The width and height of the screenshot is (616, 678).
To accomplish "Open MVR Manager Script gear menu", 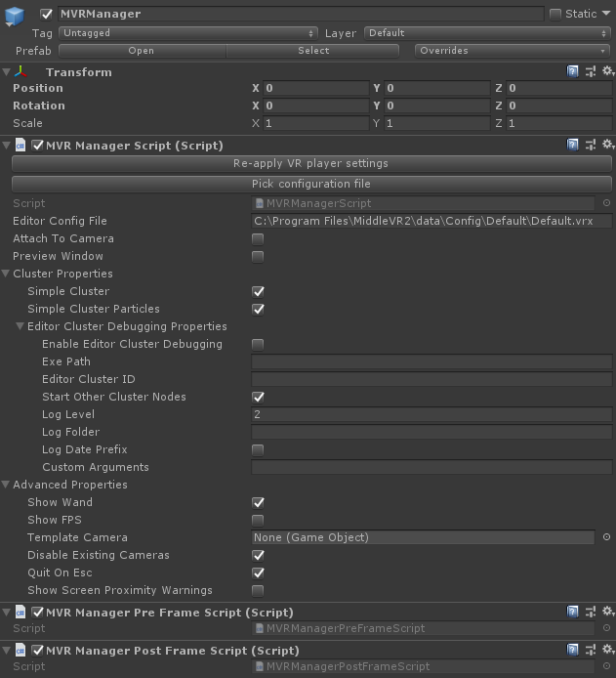I will click(x=608, y=144).
